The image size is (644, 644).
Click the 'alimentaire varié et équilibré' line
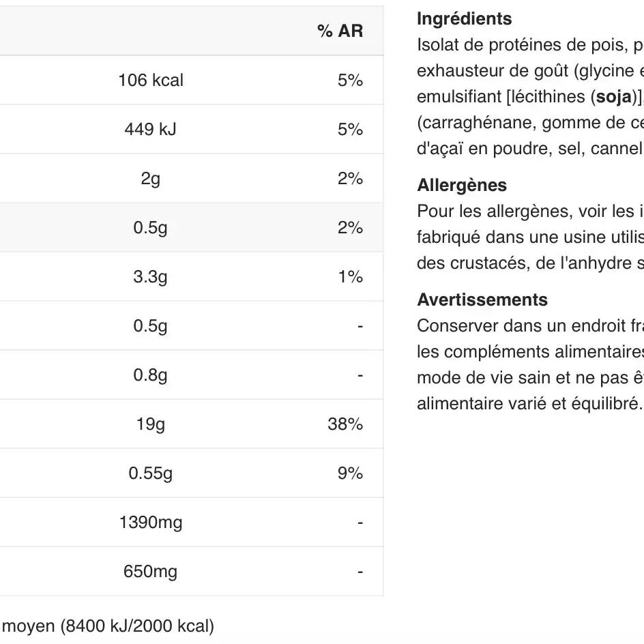point(529,402)
